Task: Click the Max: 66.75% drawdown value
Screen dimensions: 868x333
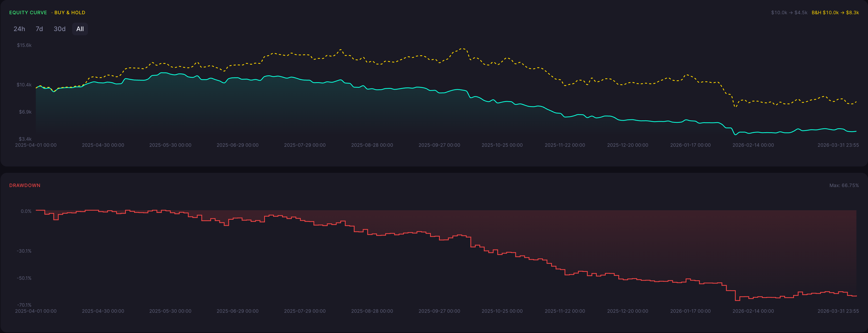Action: tap(844, 185)
